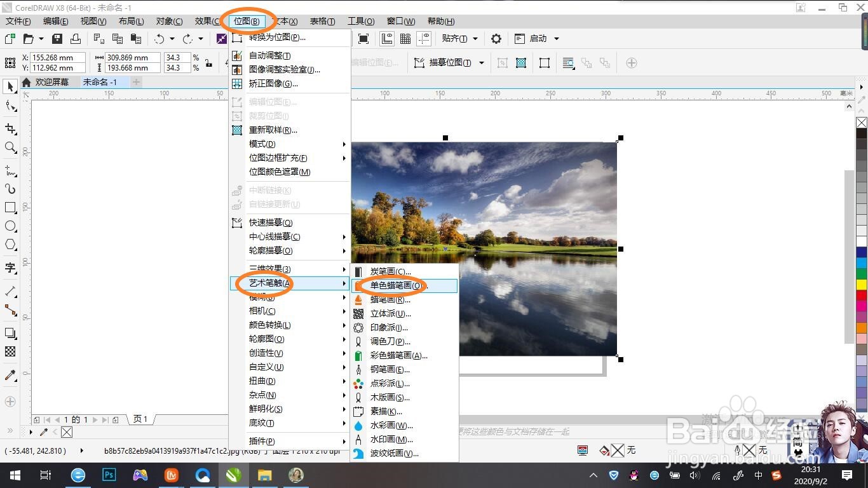
Task: Expand the 位图边框扩充 submenu
Action: pos(290,158)
